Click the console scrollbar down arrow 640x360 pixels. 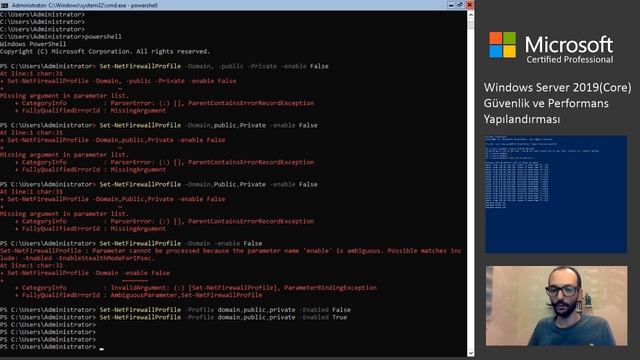point(471,353)
